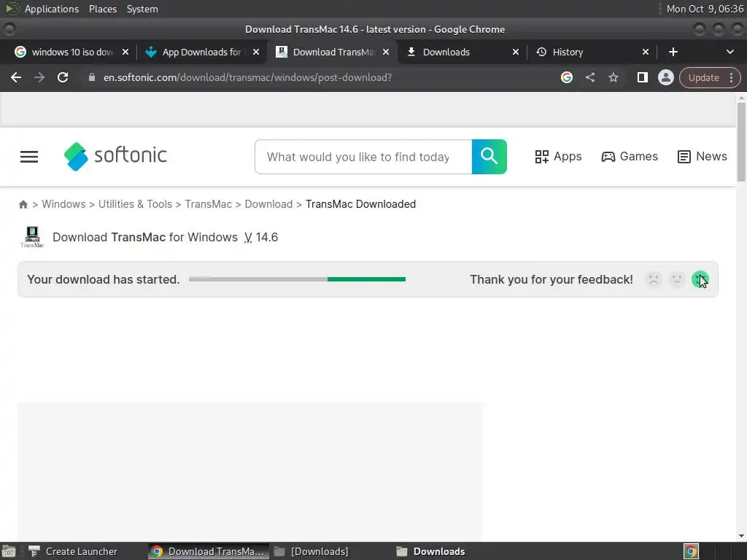Click the forward navigation arrow

point(39,77)
